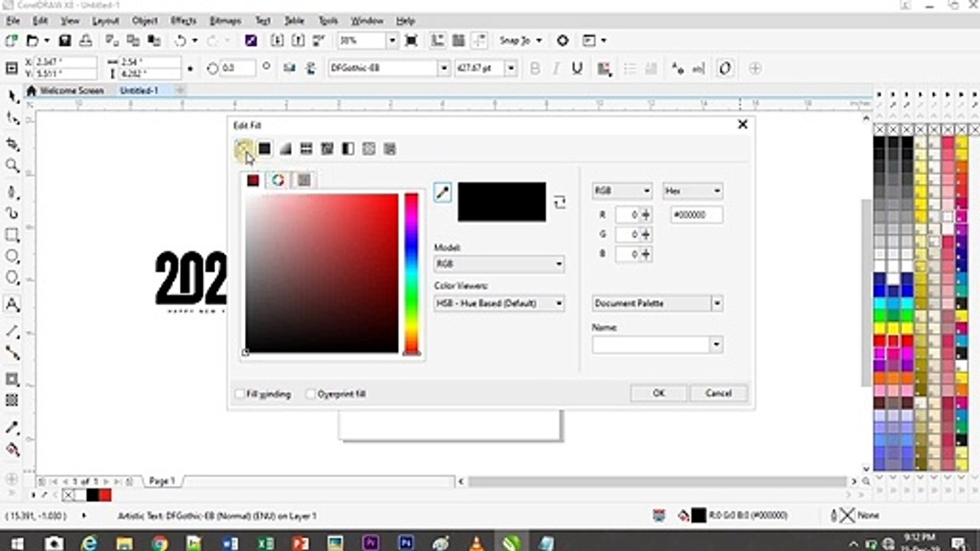Select the Ellipse tool in toolbox
Image resolution: width=980 pixels, height=551 pixels.
click(x=12, y=256)
